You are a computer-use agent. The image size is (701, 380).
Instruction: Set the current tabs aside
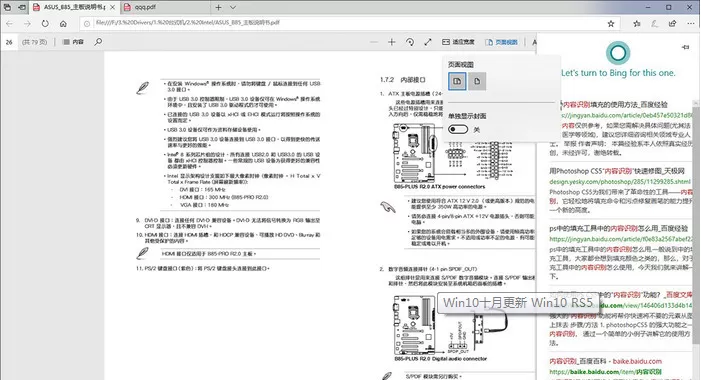pyautogui.click(x=21, y=7)
